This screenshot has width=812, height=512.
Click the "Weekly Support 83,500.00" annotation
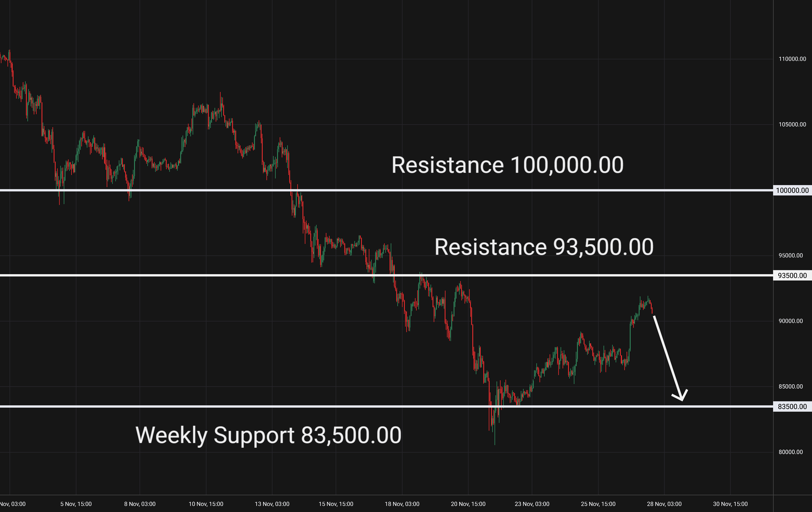[268, 435]
